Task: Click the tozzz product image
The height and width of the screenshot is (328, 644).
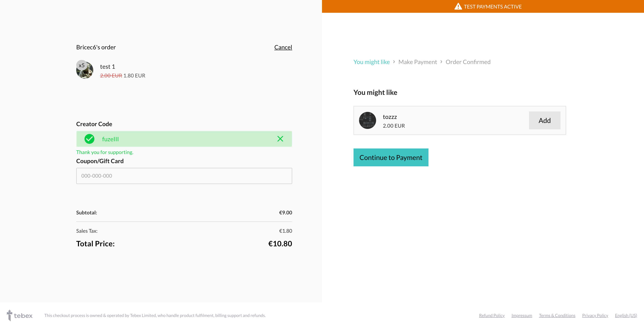Action: click(367, 120)
